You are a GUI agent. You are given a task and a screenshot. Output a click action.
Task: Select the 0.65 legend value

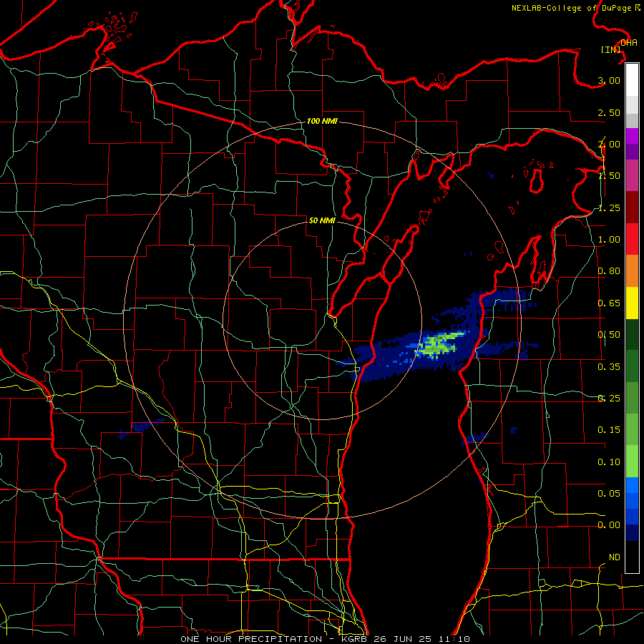click(609, 303)
